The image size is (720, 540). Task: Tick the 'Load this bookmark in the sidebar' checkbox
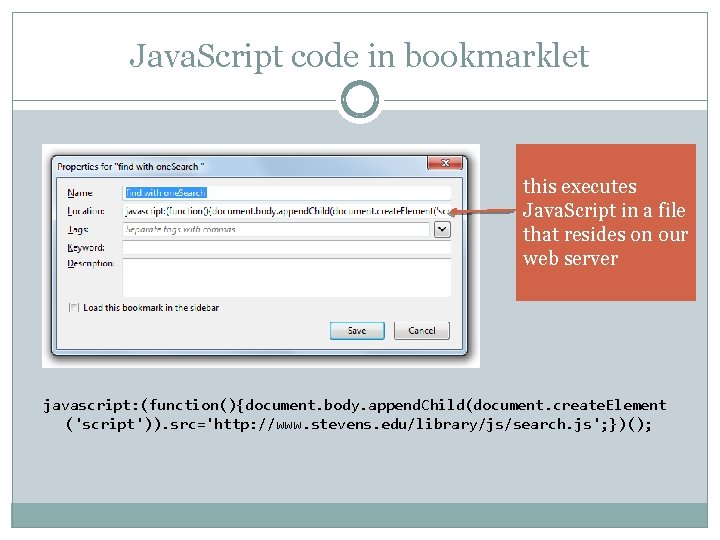(73, 307)
